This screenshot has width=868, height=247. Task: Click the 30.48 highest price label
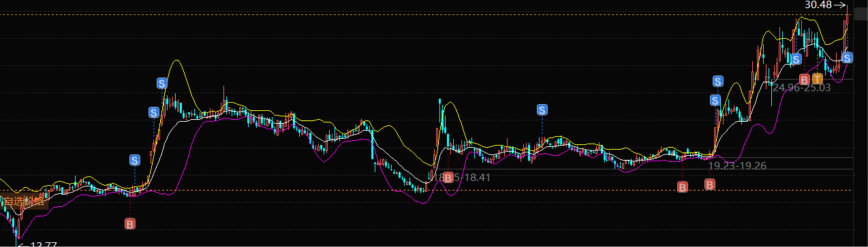(x=818, y=5)
